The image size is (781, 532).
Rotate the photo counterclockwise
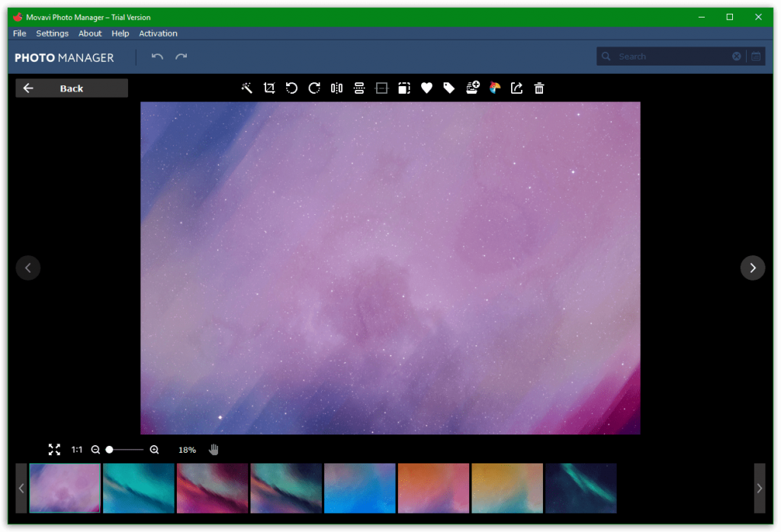tap(291, 88)
